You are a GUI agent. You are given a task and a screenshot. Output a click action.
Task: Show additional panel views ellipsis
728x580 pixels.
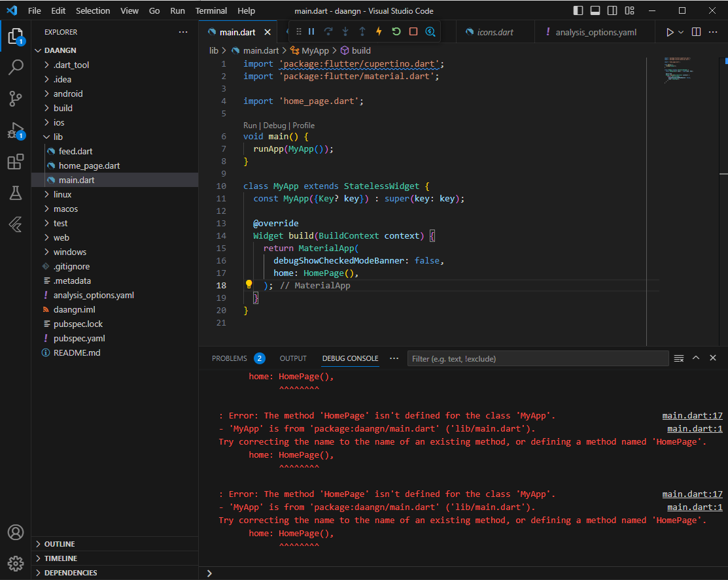pos(394,358)
